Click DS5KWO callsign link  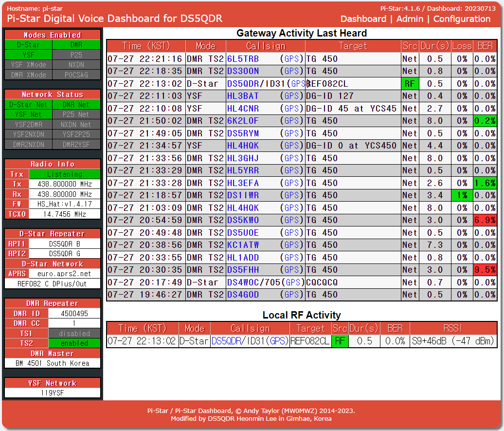click(243, 220)
